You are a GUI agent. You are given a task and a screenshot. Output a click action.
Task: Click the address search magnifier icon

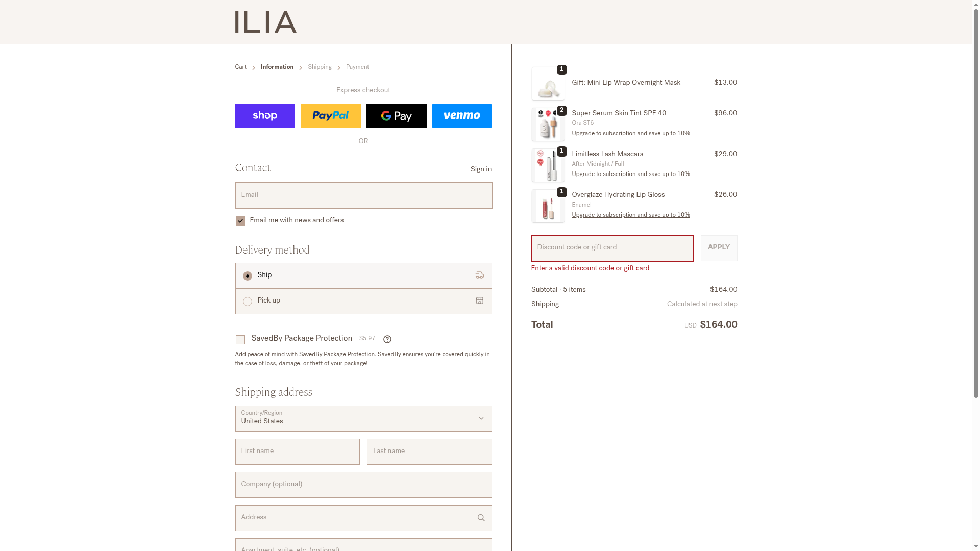(481, 518)
